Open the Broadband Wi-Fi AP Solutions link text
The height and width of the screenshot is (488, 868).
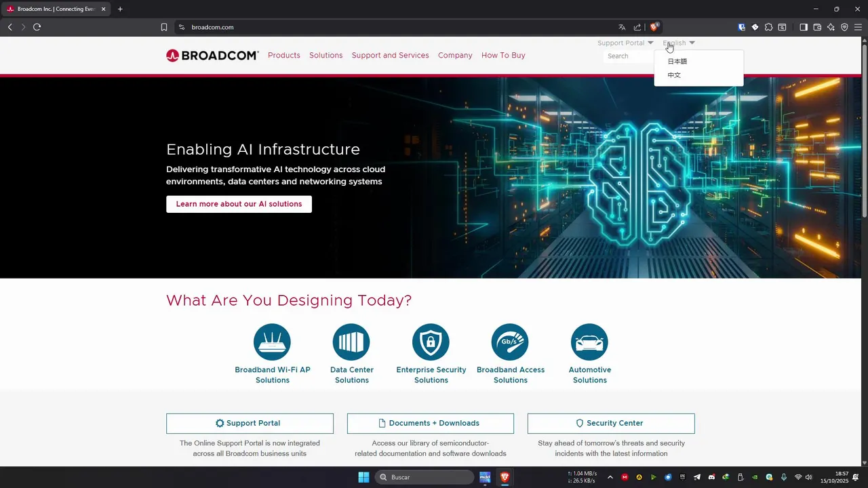[273, 375]
